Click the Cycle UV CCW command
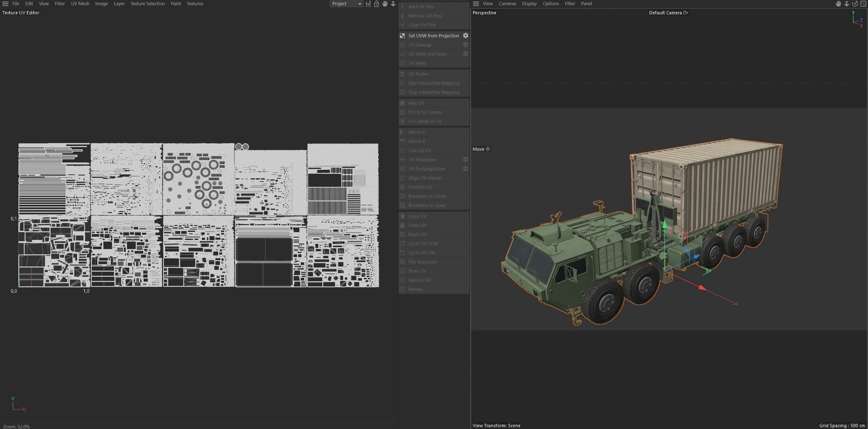 point(434,243)
